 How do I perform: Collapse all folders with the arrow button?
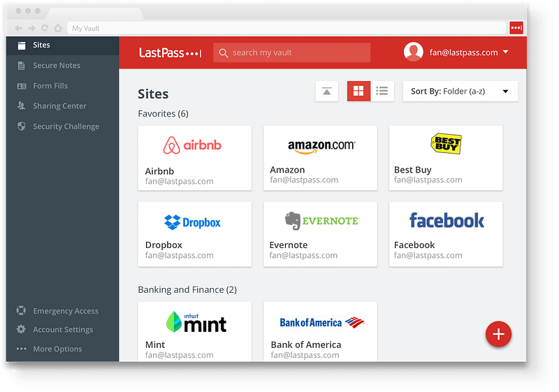(326, 92)
